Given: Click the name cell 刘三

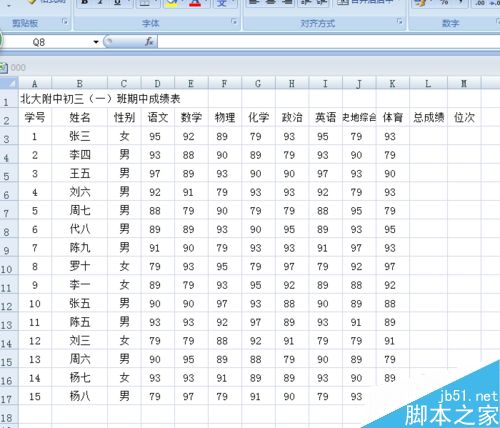Looking at the screenshot, I should [x=80, y=341].
